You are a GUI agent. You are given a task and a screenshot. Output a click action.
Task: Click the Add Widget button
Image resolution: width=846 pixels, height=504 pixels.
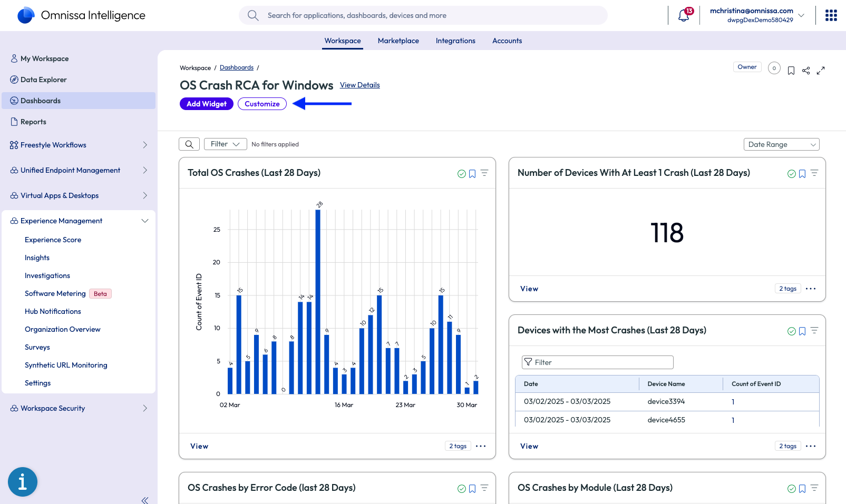coord(206,104)
